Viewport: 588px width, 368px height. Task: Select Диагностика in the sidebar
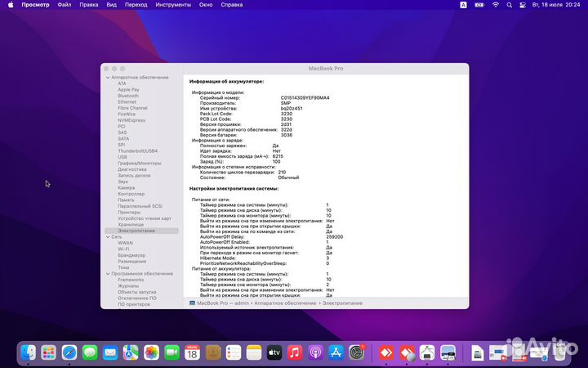(x=132, y=169)
